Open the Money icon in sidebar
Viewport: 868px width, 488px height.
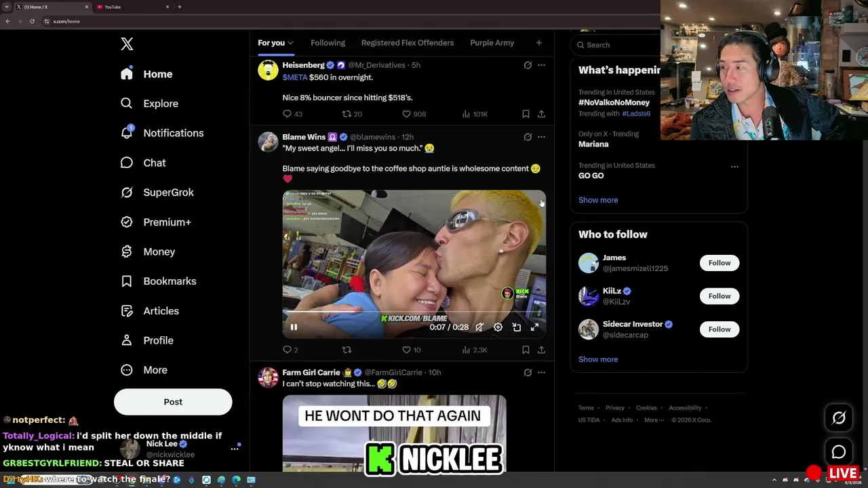127,251
